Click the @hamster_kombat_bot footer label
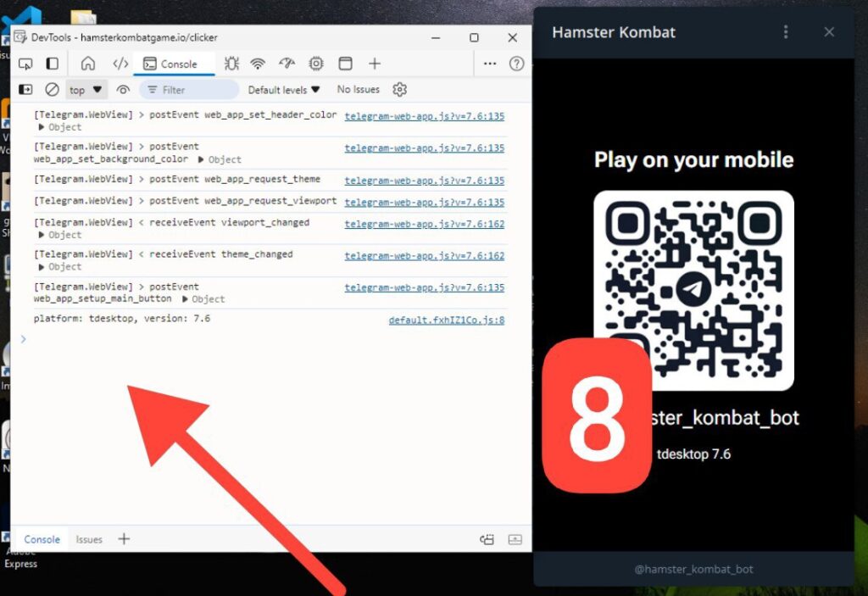Screen dimensions: 868x596 (693, 569)
